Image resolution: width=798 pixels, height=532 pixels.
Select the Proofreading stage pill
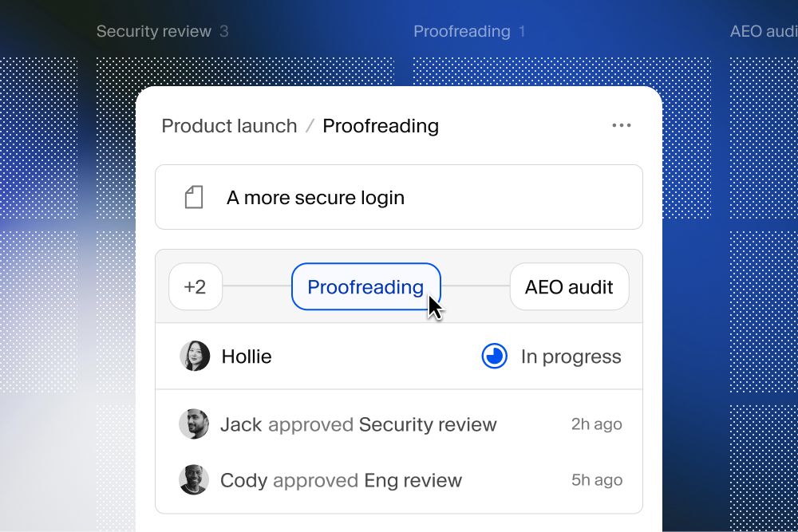pos(366,286)
